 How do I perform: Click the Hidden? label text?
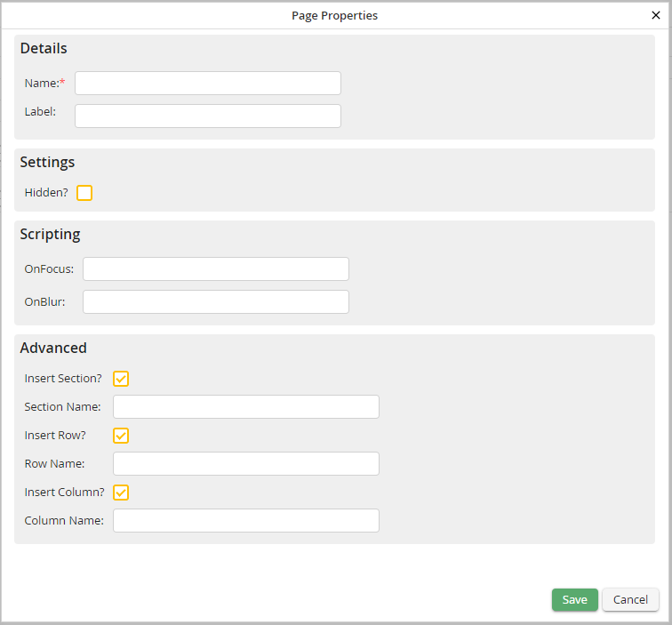(x=46, y=193)
